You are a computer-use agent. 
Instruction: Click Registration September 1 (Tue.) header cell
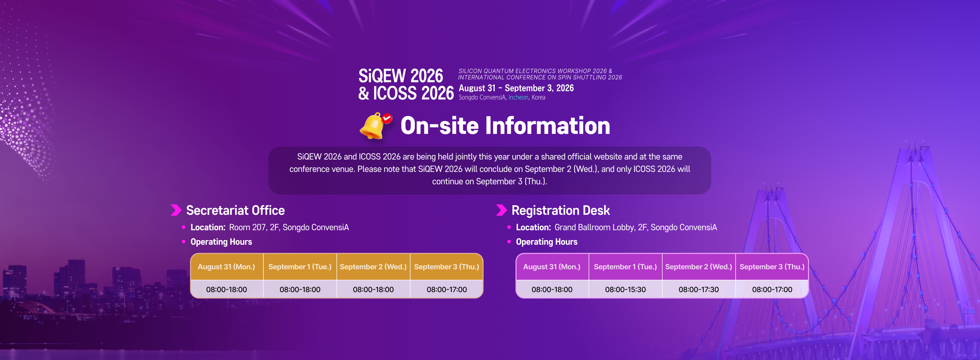click(625, 267)
